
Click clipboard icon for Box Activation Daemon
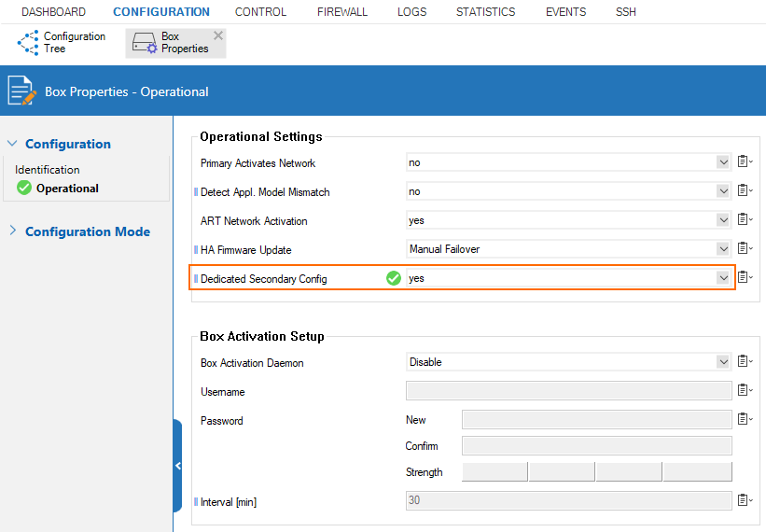745,360
